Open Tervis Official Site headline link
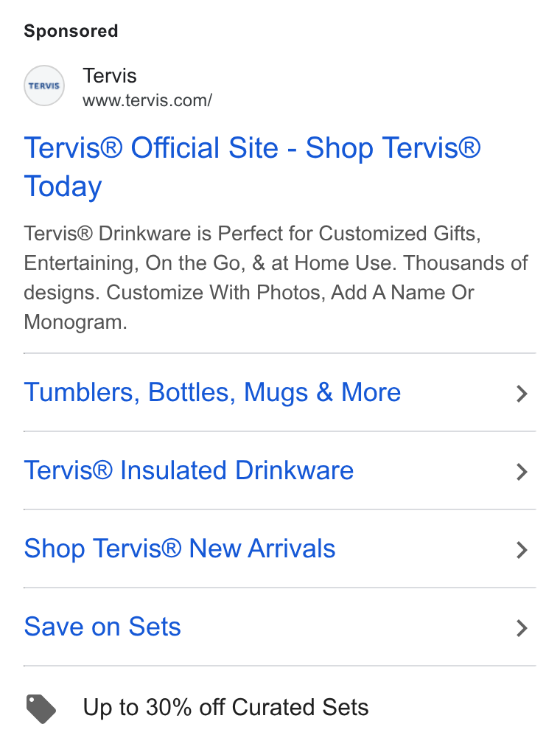 point(252,167)
